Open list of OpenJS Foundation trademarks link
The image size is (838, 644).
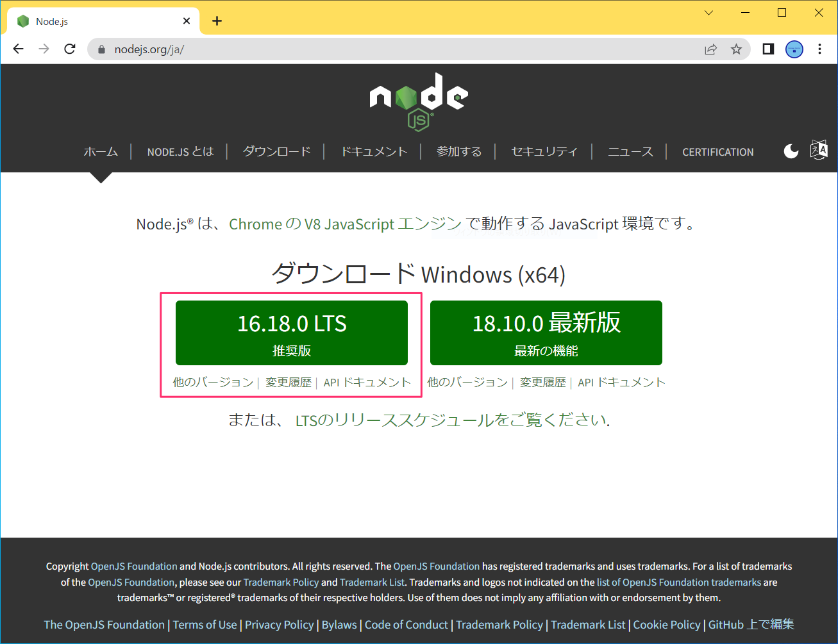pyautogui.click(x=679, y=582)
